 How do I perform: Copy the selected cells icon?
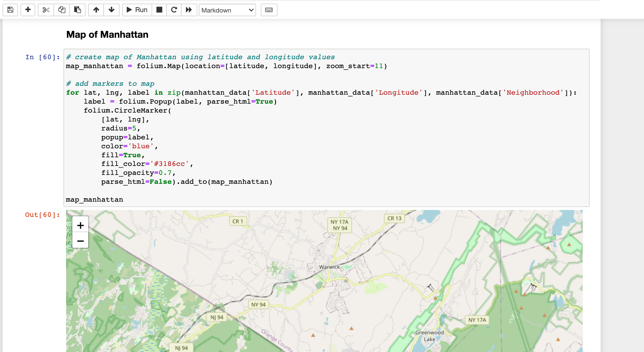pos(62,10)
